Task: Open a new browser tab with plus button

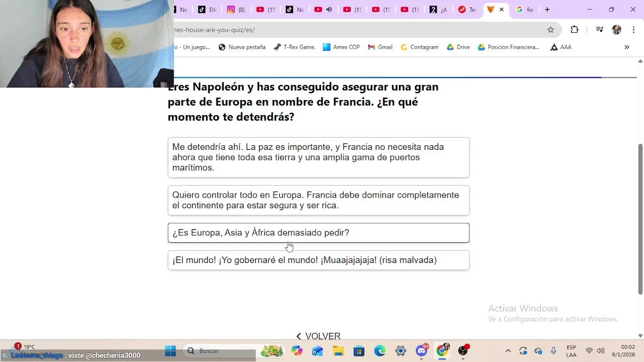Action: pos(547,10)
